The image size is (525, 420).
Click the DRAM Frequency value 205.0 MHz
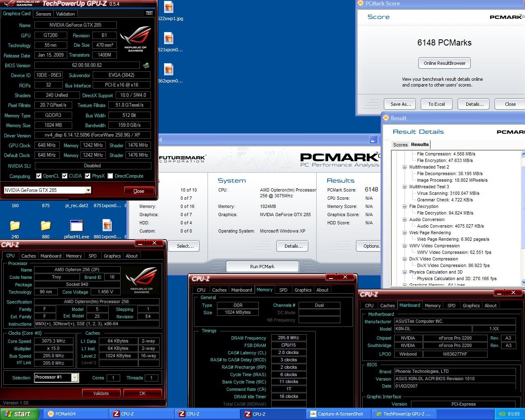coord(288,338)
